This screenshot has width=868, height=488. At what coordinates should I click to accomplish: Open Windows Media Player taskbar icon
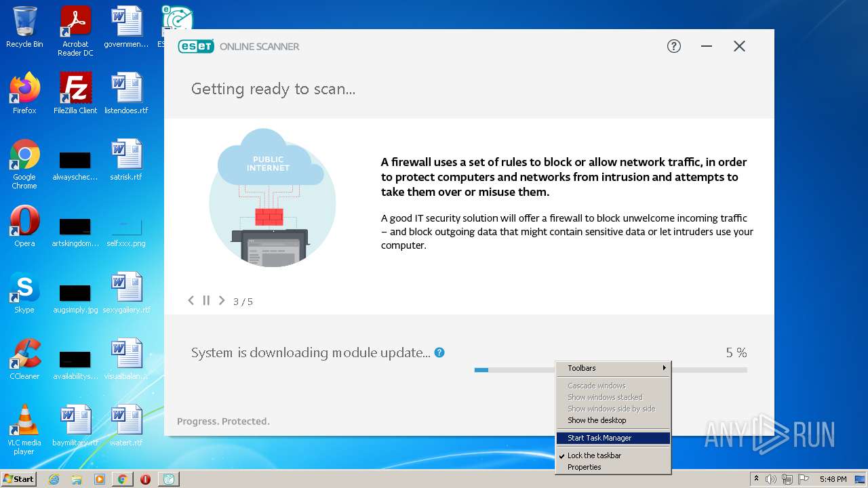[x=100, y=479]
